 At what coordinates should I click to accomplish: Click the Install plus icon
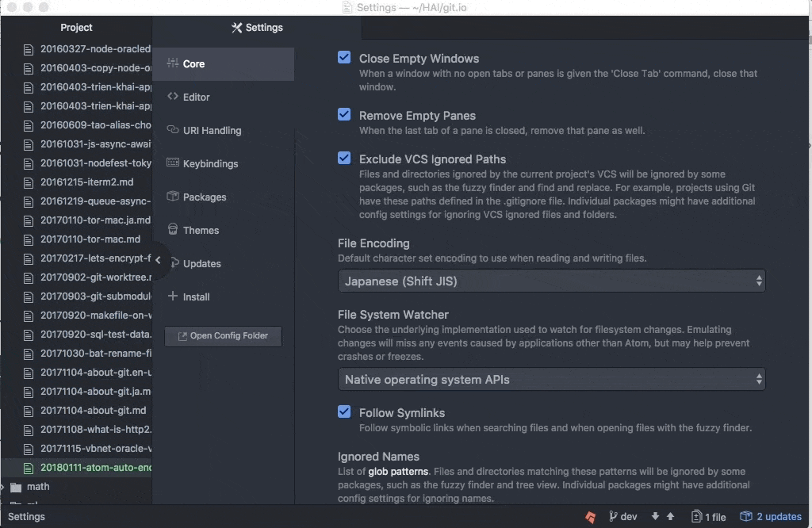coord(172,296)
